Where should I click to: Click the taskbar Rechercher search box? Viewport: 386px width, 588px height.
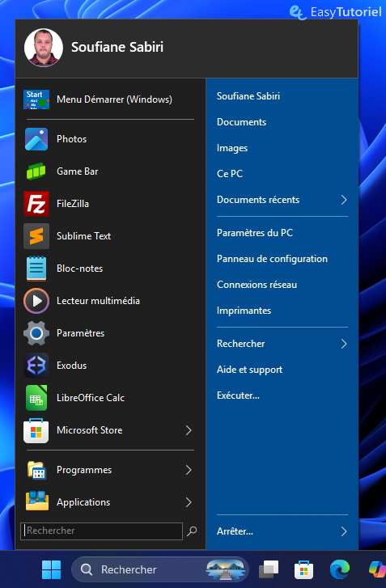(x=160, y=569)
